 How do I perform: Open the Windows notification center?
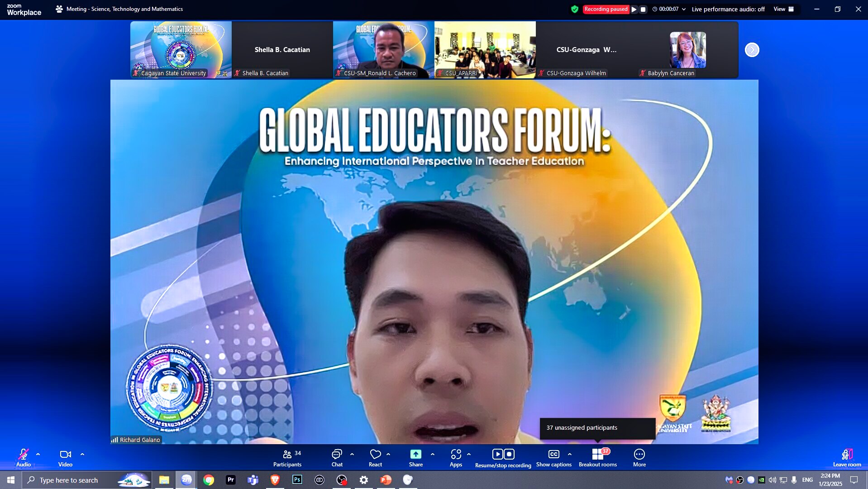pyautogui.click(x=854, y=480)
